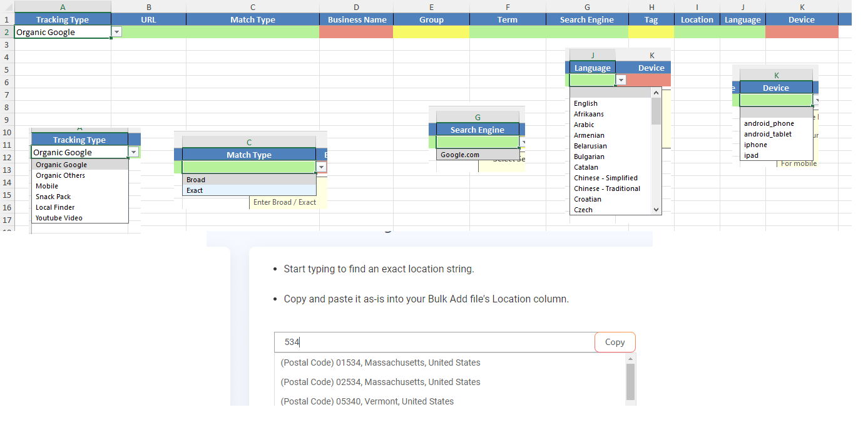The image size is (868, 427).
Task: Select Armenian in Language list
Action: 611,136
